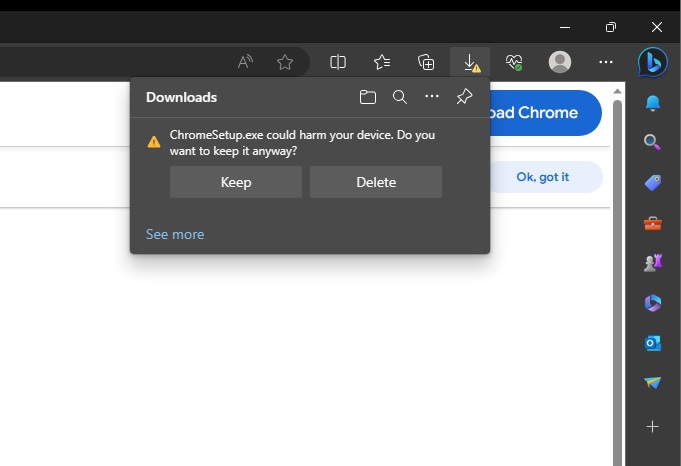Open Split screen view
681x466 pixels.
click(x=338, y=62)
